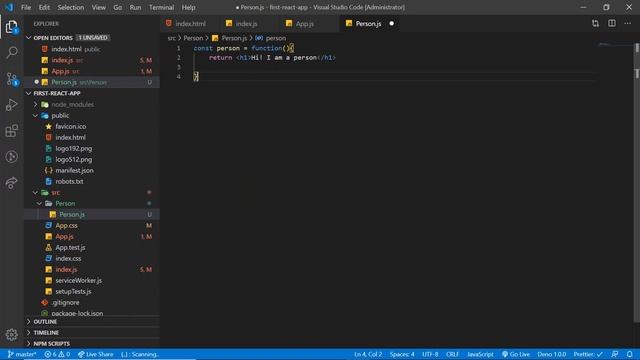
Task: Open the Run menu
Action: tap(135, 7)
